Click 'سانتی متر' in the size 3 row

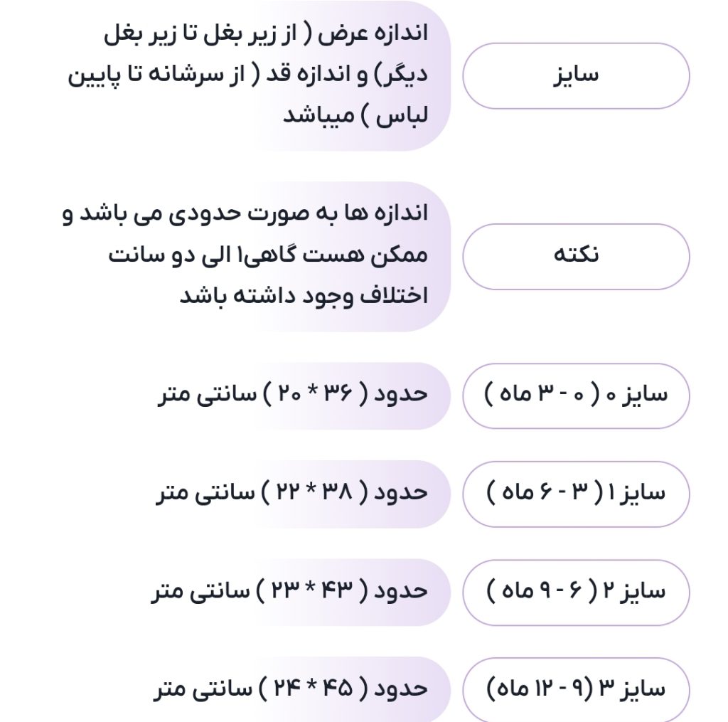coord(193,689)
